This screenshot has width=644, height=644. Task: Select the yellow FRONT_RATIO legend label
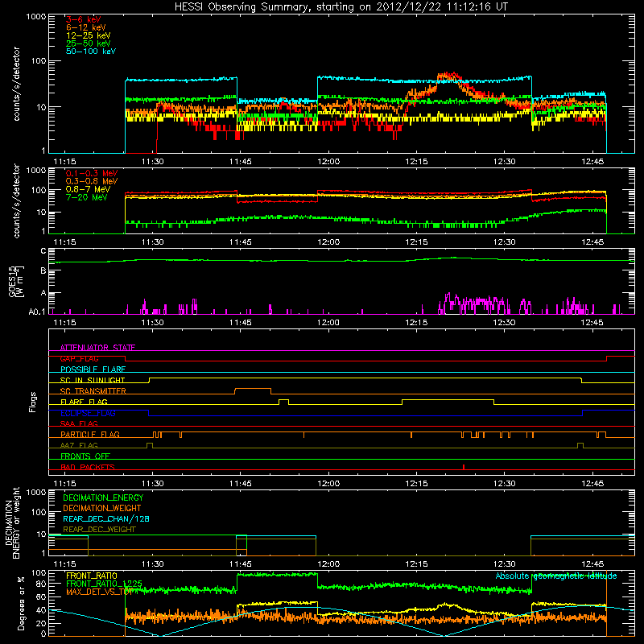coord(92,576)
